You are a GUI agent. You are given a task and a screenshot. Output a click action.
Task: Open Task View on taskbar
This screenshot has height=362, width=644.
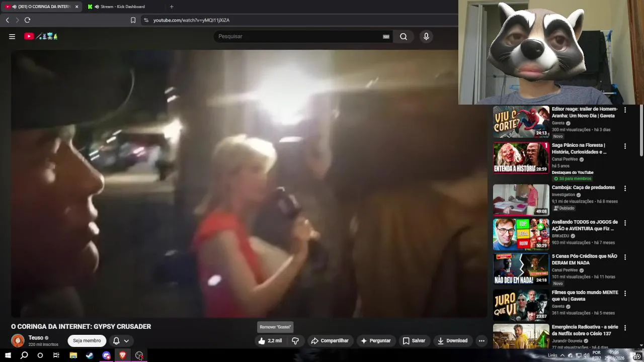(56, 355)
